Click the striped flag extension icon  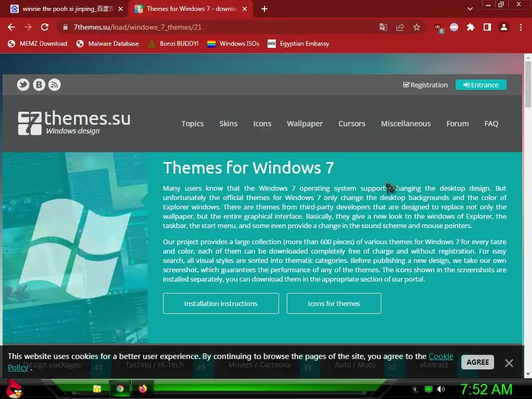pos(454,27)
